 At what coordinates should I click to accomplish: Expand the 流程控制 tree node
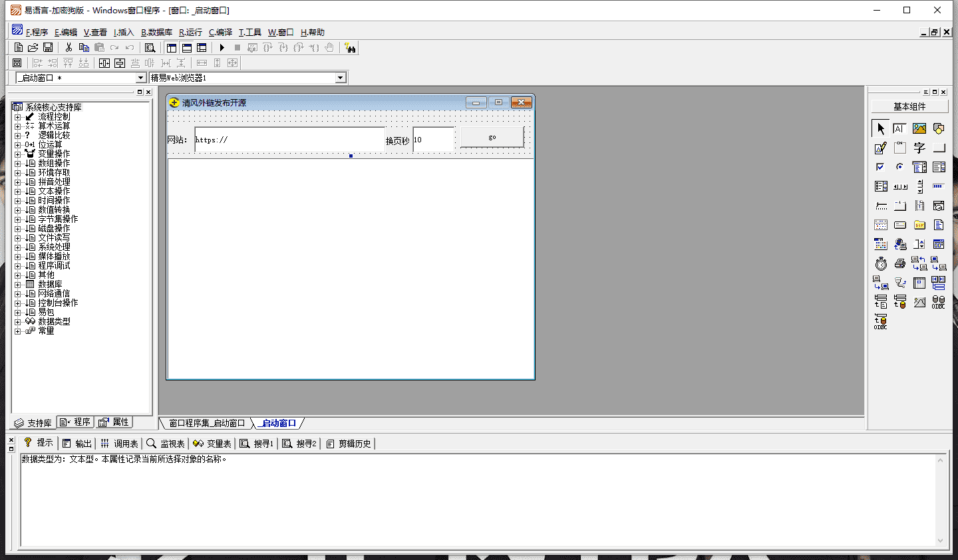point(18,117)
